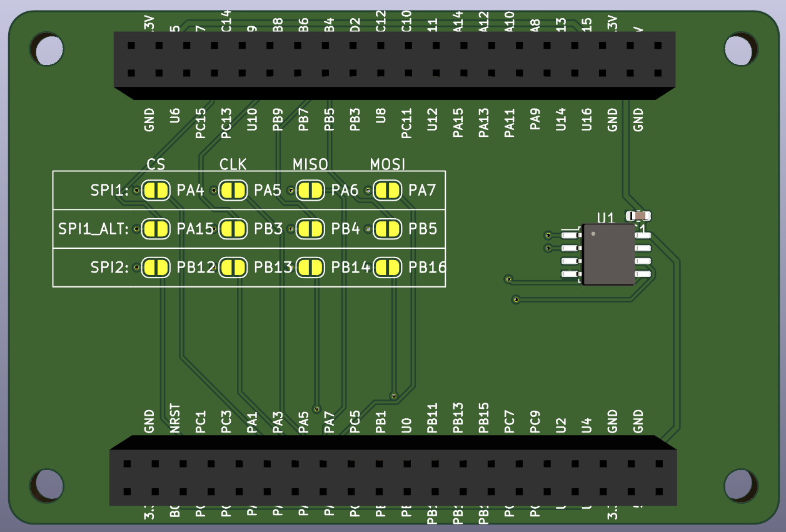Click the 'PC11' silkscreen label

pyautogui.click(x=406, y=123)
